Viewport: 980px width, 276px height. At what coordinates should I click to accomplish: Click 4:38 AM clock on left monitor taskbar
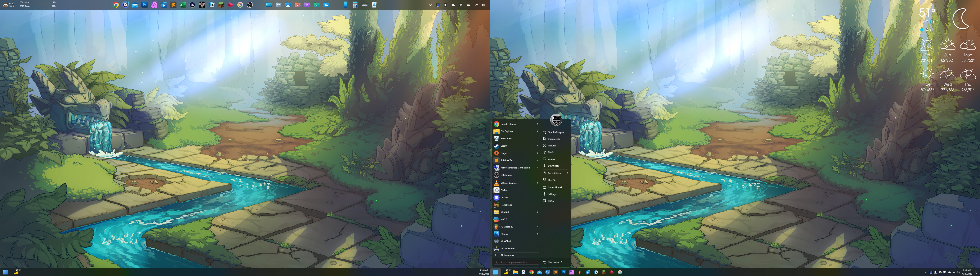[483, 272]
